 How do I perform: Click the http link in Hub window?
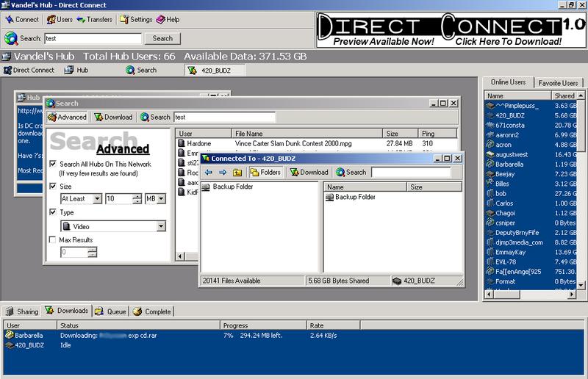(x=30, y=111)
